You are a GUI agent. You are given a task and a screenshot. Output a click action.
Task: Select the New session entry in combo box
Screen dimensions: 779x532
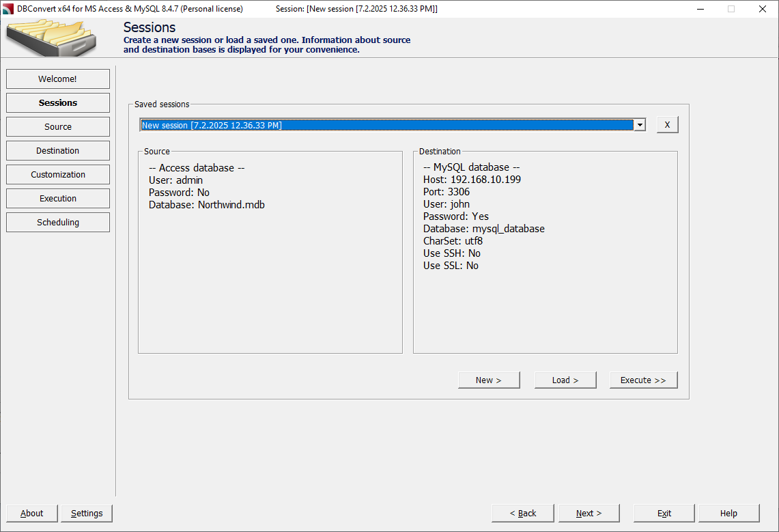click(386, 125)
